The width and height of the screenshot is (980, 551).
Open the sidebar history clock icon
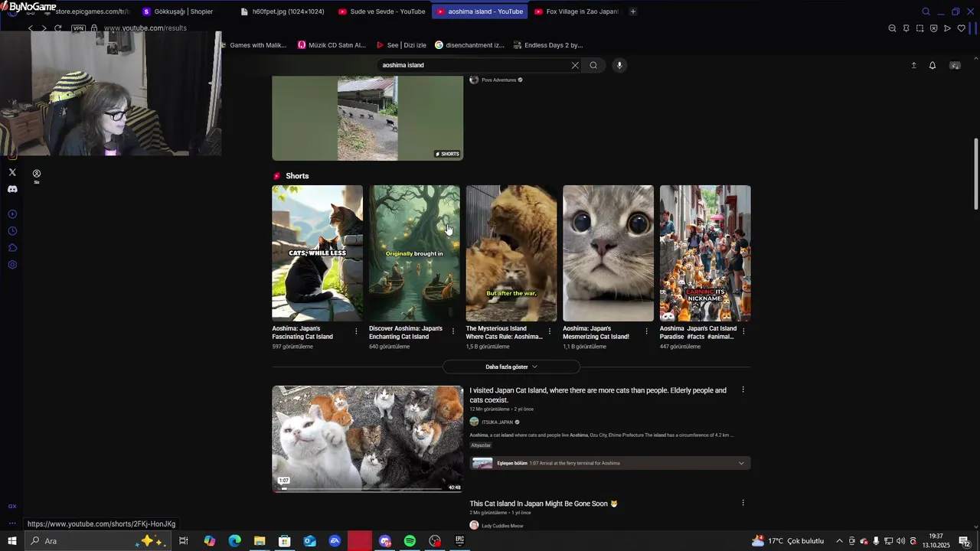(12, 231)
